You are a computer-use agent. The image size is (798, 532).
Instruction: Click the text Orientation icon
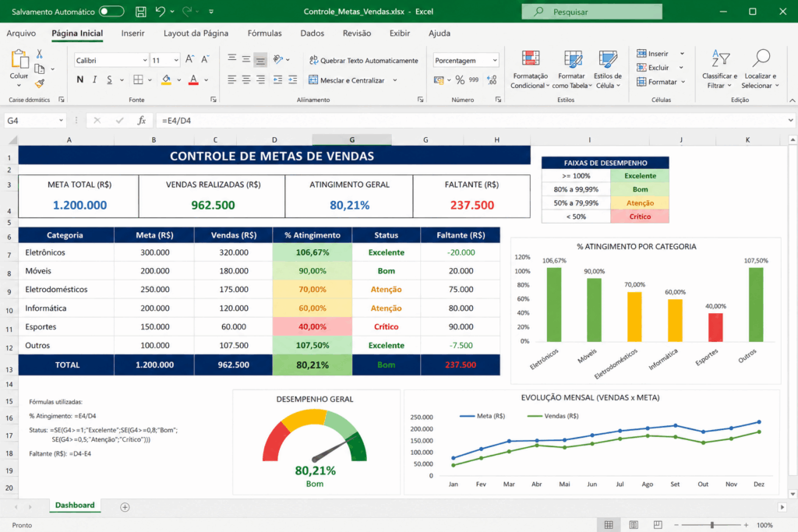pyautogui.click(x=278, y=59)
